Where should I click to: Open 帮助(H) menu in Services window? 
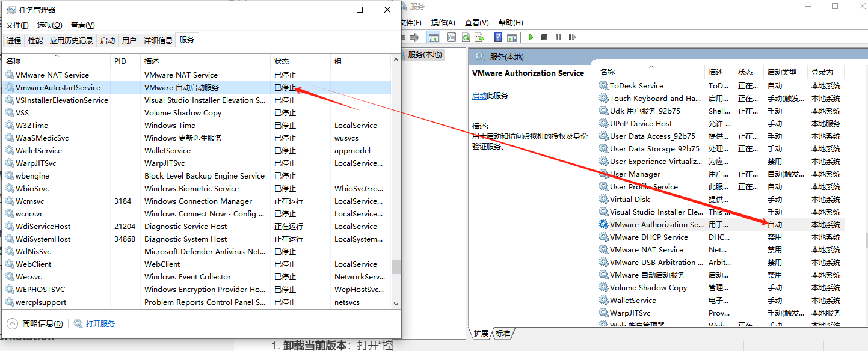click(x=511, y=22)
